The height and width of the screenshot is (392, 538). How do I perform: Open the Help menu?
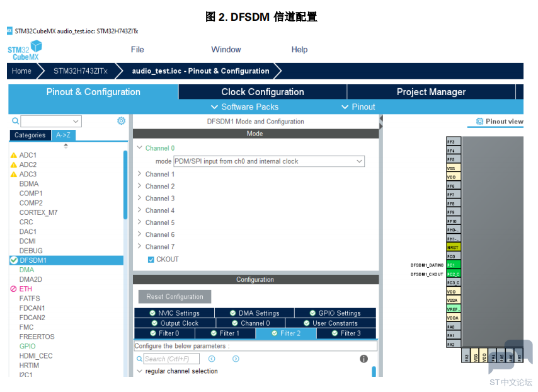(299, 49)
